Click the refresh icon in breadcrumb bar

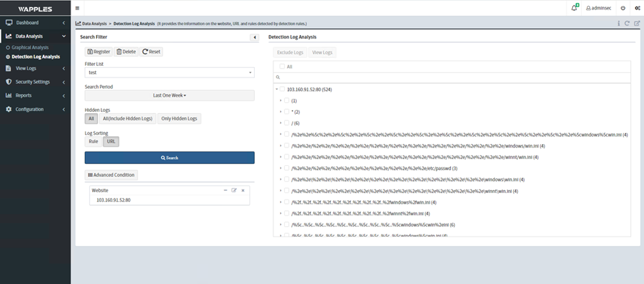tap(628, 23)
